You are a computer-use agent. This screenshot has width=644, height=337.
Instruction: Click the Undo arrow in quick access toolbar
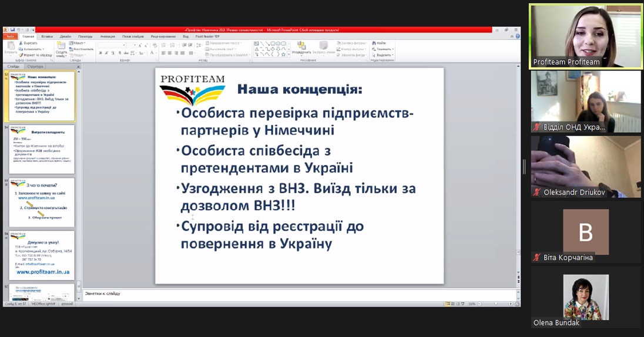[18, 30]
